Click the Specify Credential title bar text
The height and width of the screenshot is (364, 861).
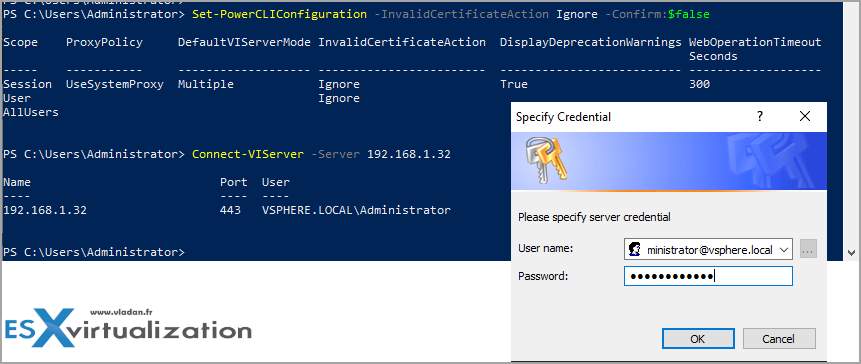coord(563,117)
